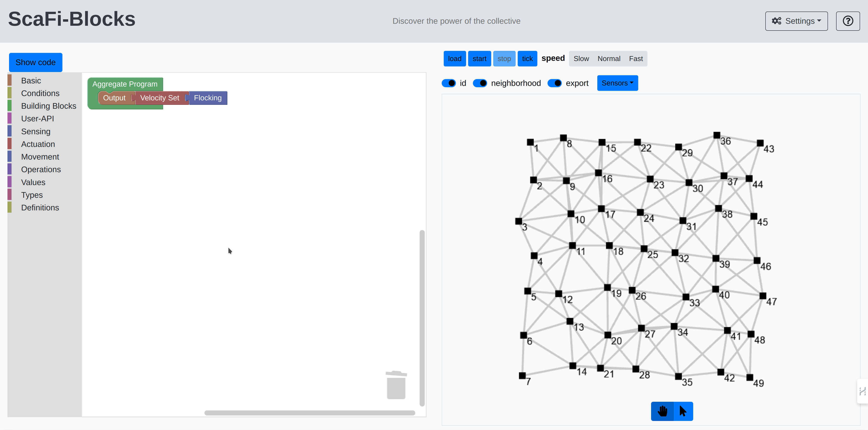Click the Flocking block
868x430 pixels.
208,98
